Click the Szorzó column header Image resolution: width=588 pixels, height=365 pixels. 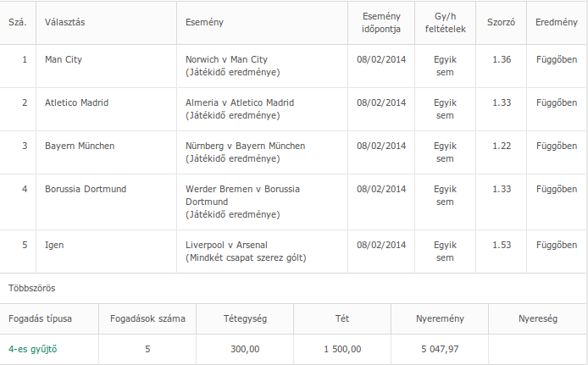(x=501, y=21)
